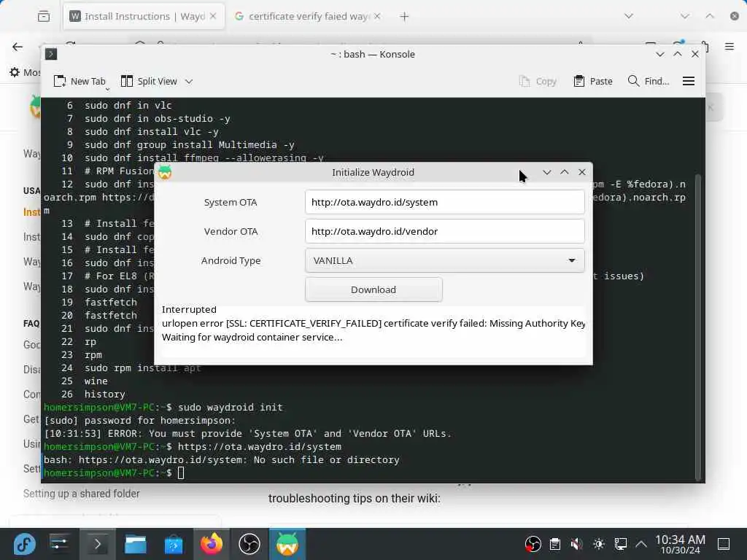
Task: Click New Tab in Konsole toolbar
Action: pos(79,81)
